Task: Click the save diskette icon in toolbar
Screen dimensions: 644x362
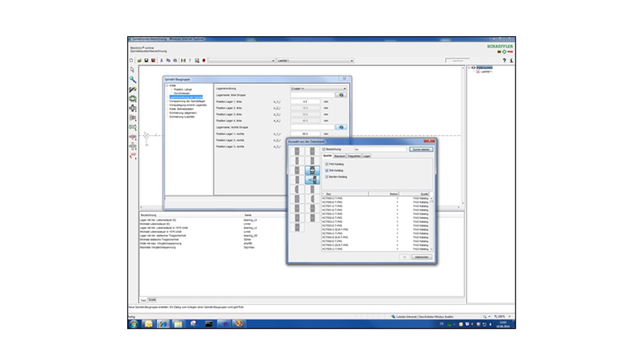Action: coord(146,61)
